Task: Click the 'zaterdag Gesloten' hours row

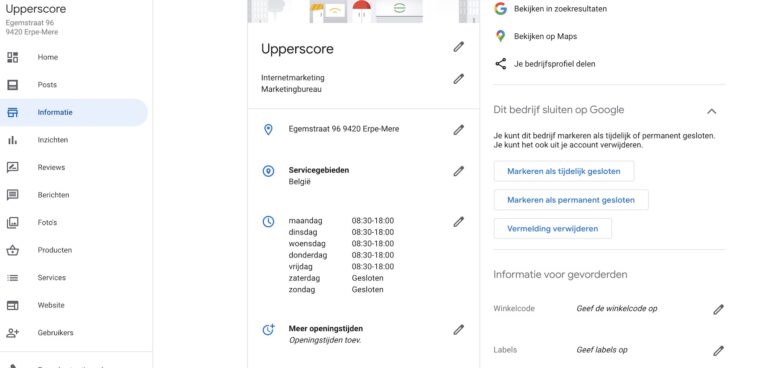Action: click(x=336, y=278)
